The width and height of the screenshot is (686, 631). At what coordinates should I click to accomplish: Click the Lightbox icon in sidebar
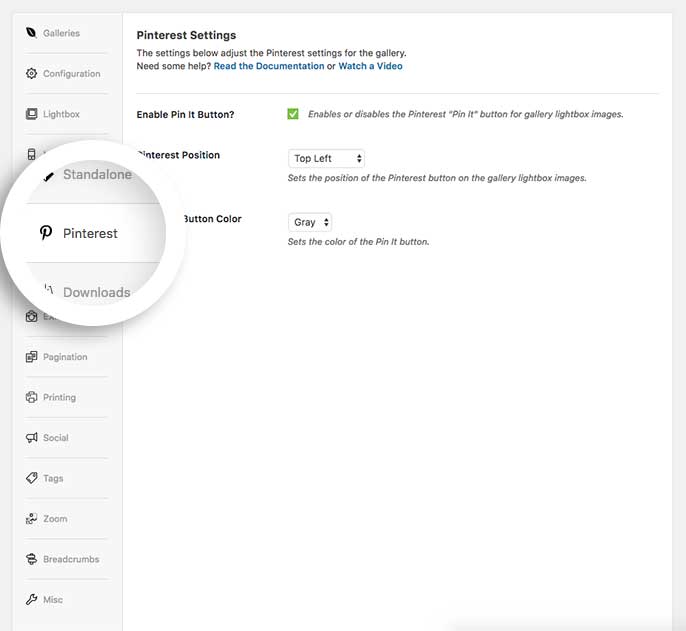31,114
